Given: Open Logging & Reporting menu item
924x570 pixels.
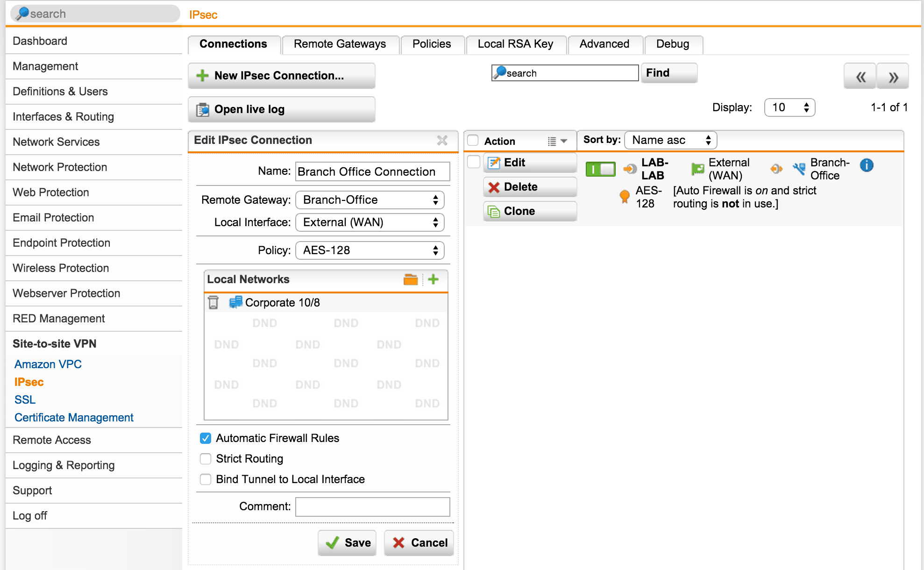Looking at the screenshot, I should pos(94,465).
